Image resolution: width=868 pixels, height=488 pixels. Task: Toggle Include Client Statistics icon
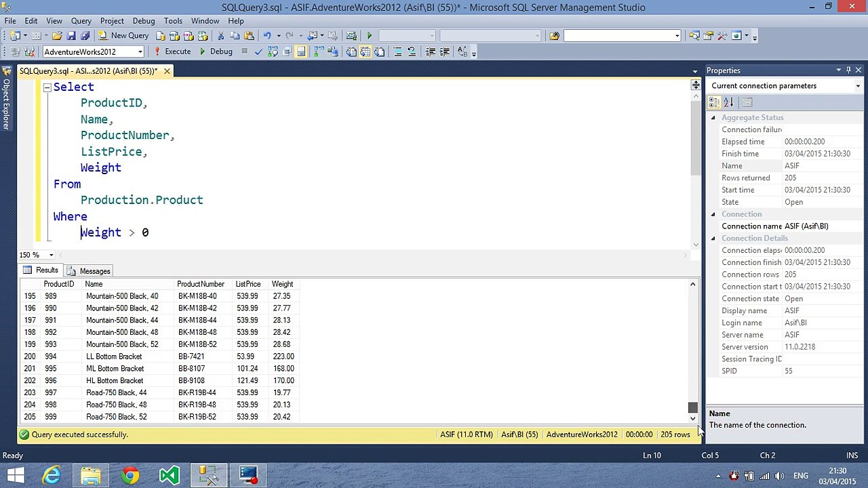coord(332,52)
